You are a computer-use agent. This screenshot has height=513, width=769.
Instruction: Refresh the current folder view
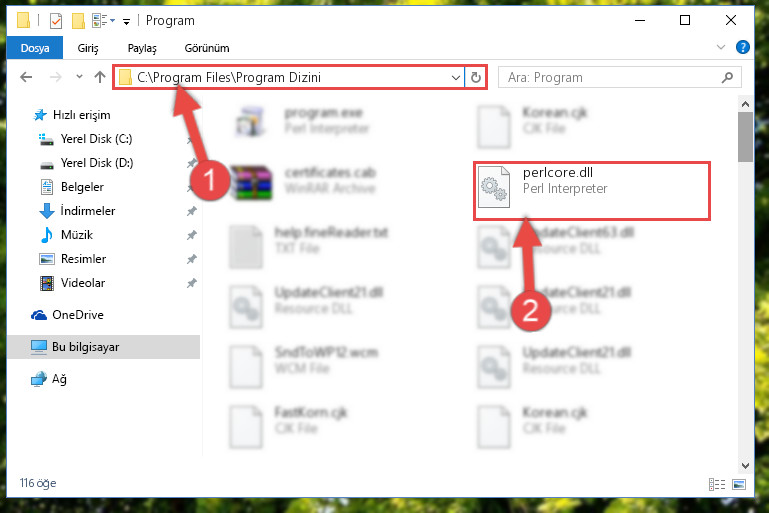pos(475,77)
